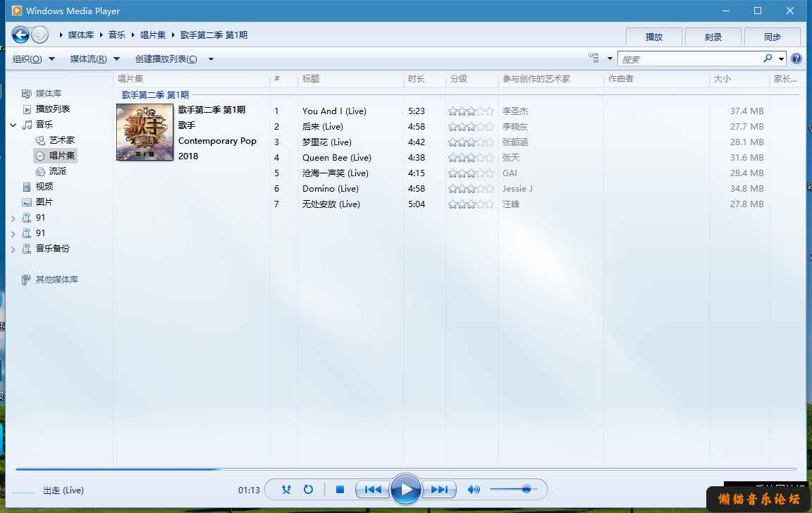Expand the arrow after 媒体库 breadcrumb
The width and height of the screenshot is (812, 513).
(101, 35)
